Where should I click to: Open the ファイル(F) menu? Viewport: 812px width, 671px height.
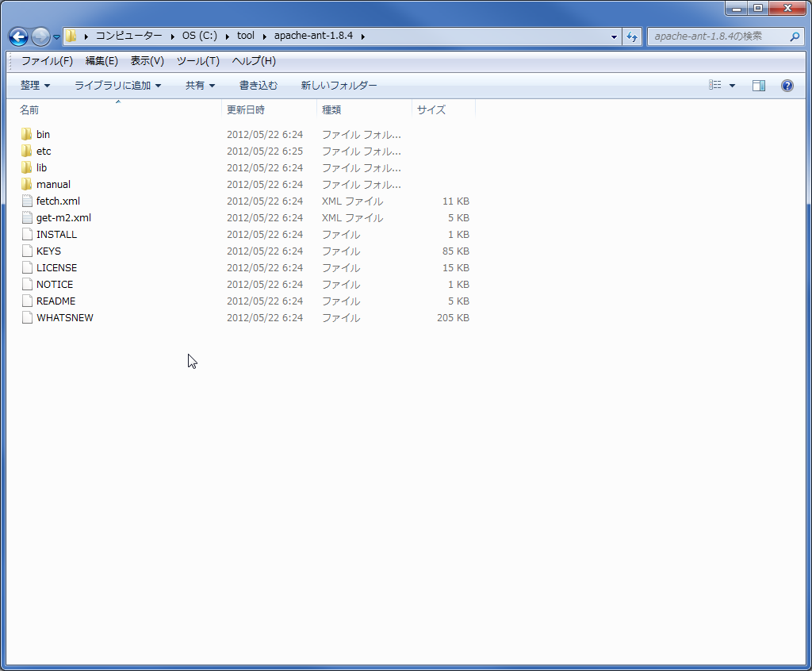pos(47,60)
